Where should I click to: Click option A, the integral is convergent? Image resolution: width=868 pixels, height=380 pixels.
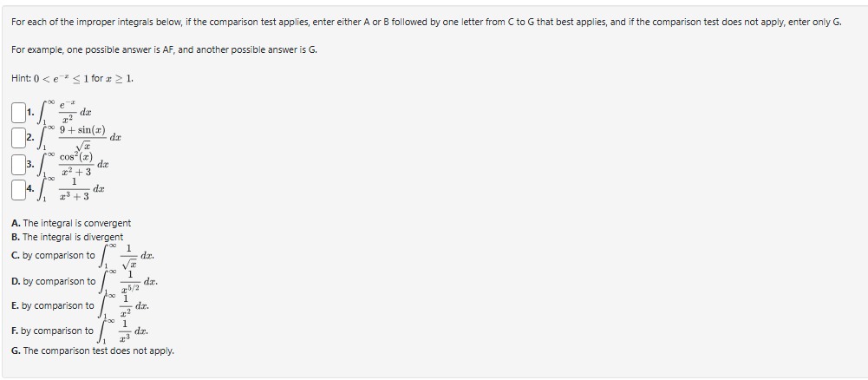click(x=71, y=223)
